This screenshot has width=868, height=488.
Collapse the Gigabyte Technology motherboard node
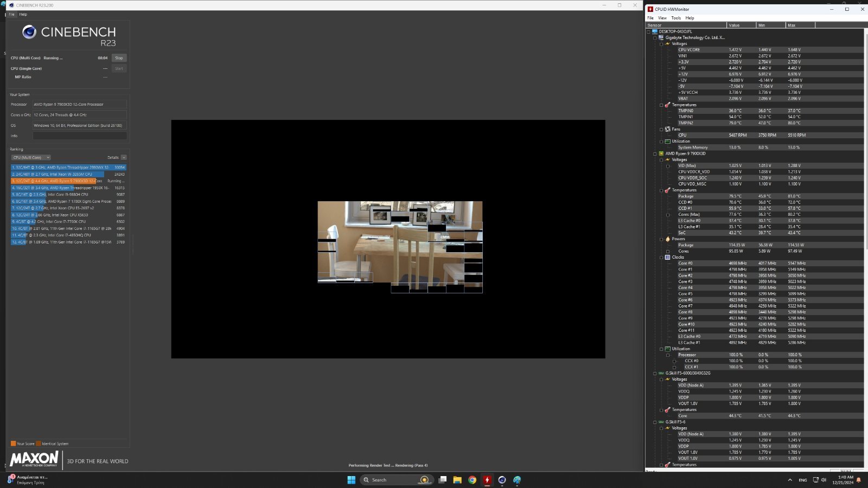coord(655,38)
